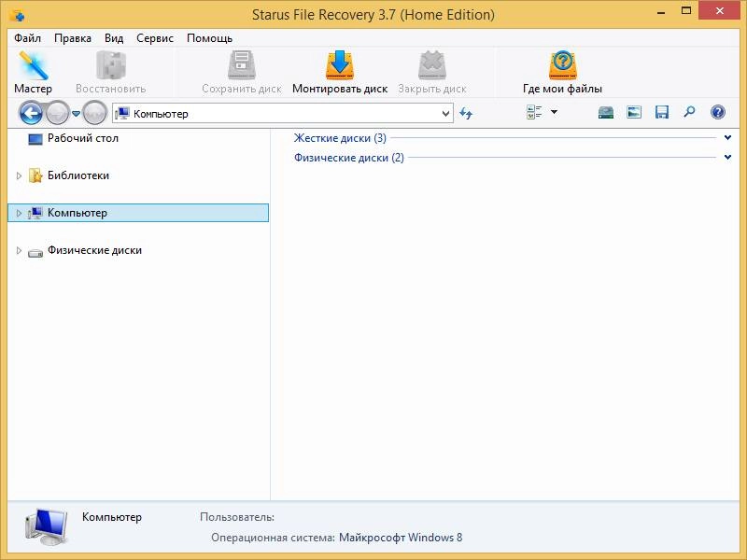Click the Восстановить toolbar icon
This screenshot has height=560, width=747.
(x=110, y=73)
